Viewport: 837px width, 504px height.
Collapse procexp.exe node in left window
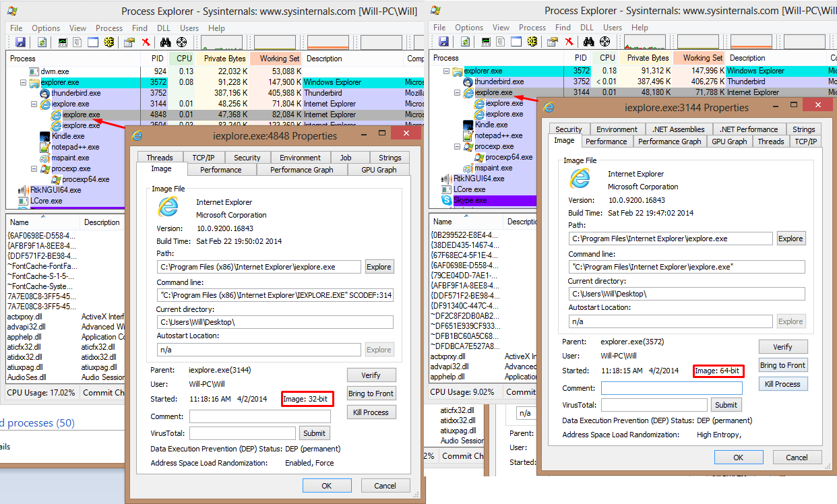34,168
